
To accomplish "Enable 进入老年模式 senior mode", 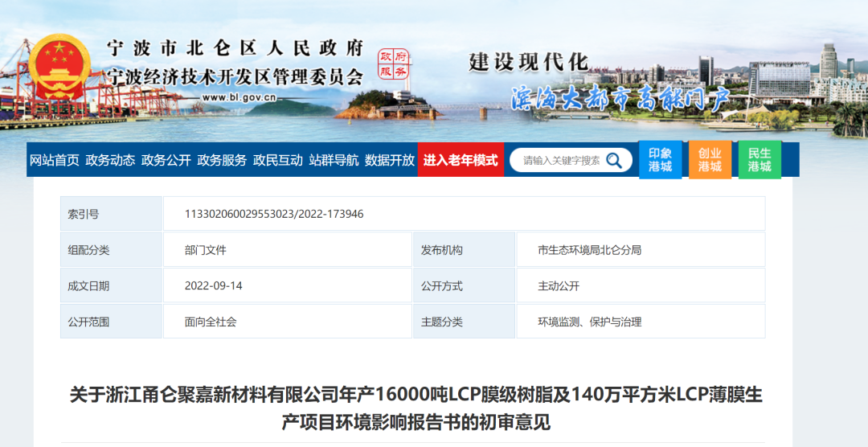I will 461,160.
